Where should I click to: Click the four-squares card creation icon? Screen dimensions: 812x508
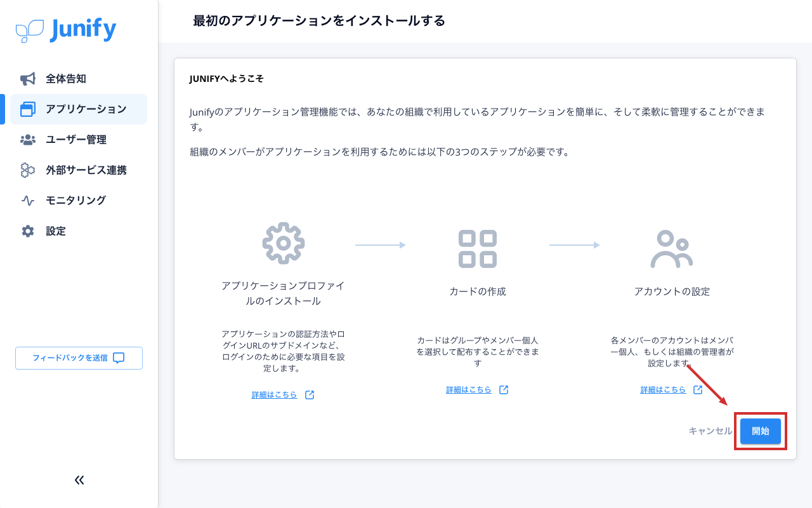(x=478, y=249)
